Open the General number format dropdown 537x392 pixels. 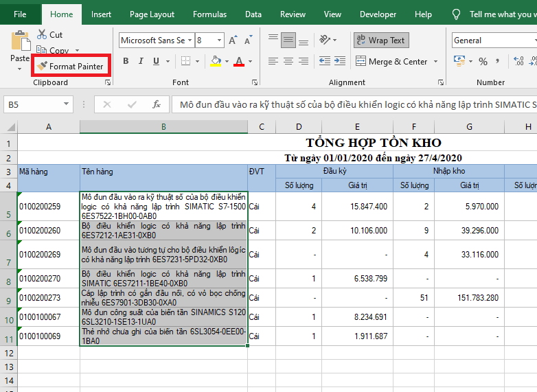(x=534, y=41)
